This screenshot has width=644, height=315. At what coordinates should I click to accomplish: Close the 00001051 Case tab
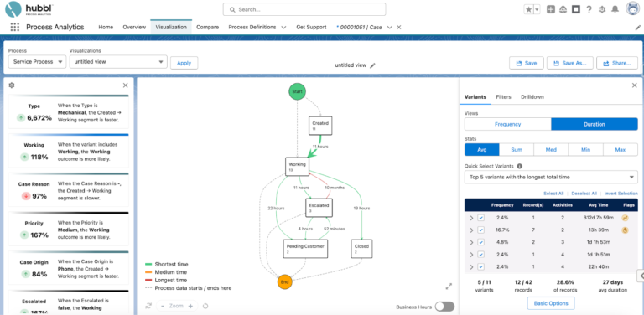[x=399, y=28]
